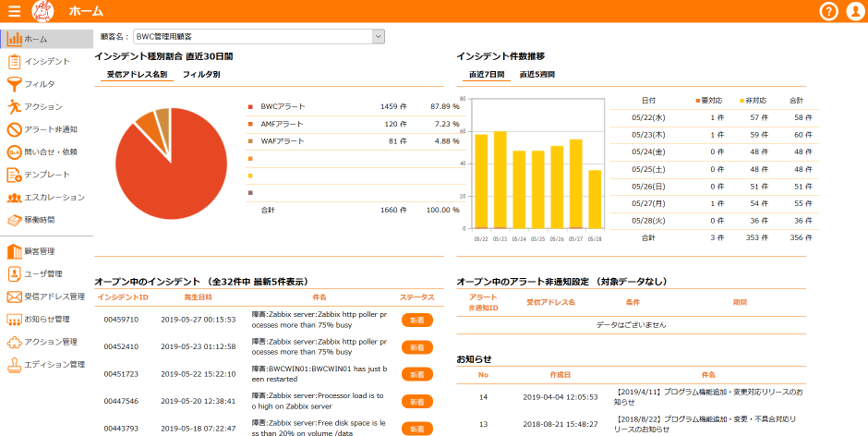
Task: Click the 受信アドレス管理 envelope icon
Action: [15, 297]
